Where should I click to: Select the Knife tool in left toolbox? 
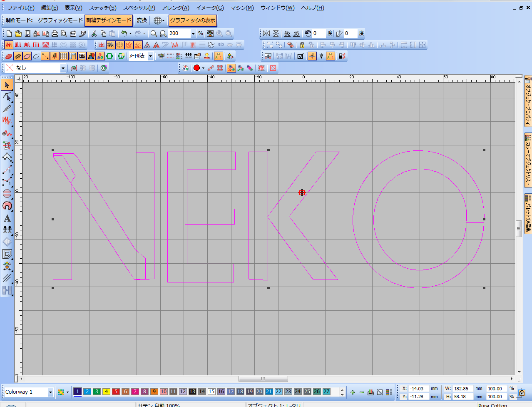pyautogui.click(x=7, y=109)
